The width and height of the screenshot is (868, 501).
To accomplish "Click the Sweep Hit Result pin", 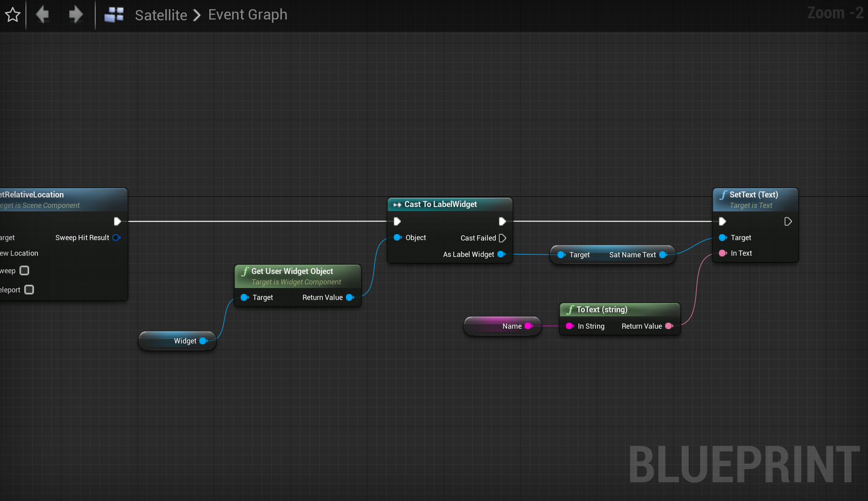I will [116, 237].
